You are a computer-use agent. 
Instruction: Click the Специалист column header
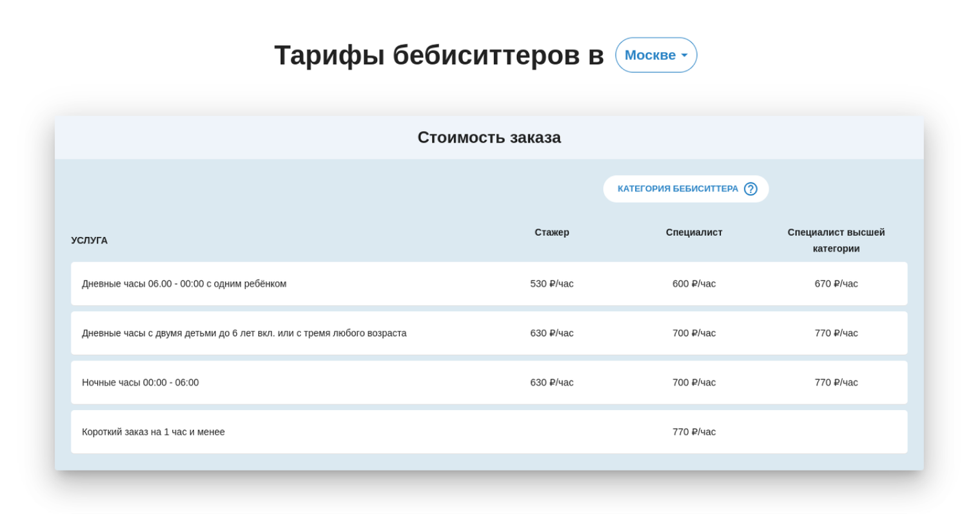(x=694, y=232)
